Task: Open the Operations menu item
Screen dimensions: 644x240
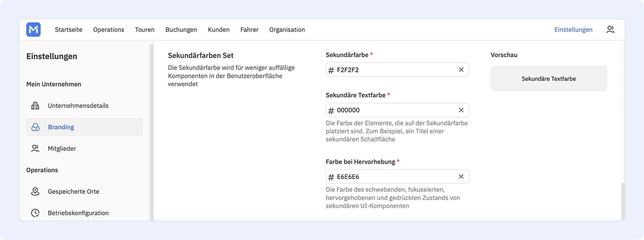Action: (x=108, y=30)
